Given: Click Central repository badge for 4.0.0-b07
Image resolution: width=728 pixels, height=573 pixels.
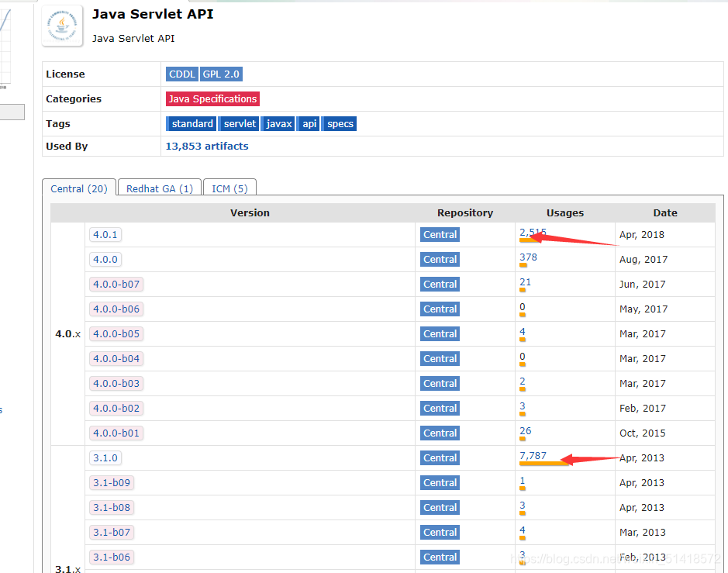Looking at the screenshot, I should click(x=440, y=285).
